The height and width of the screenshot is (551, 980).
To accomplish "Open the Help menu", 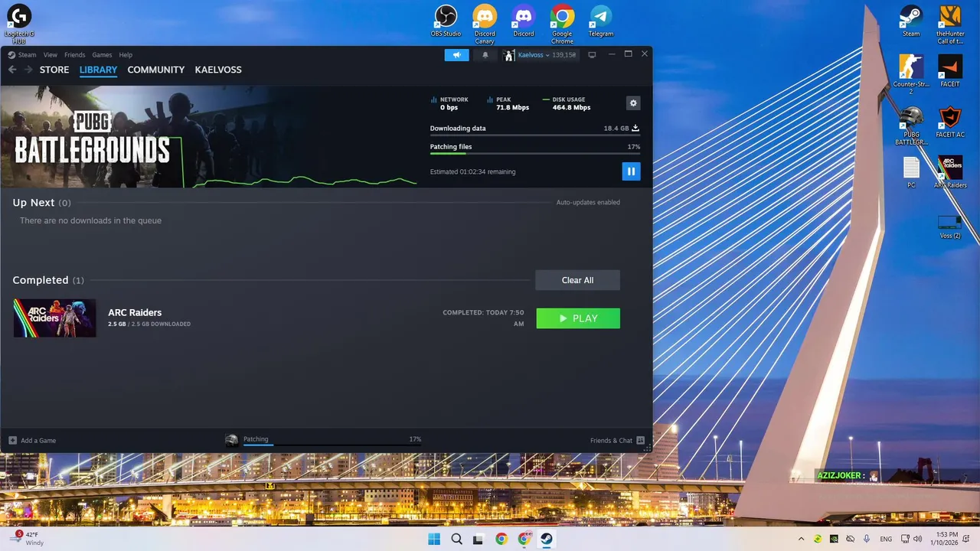I will pos(126,55).
